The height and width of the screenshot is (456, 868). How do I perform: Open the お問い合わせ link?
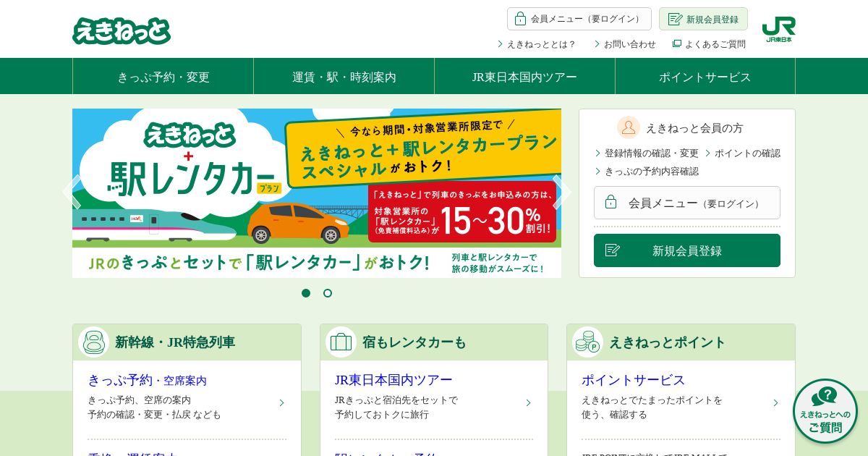point(630,44)
